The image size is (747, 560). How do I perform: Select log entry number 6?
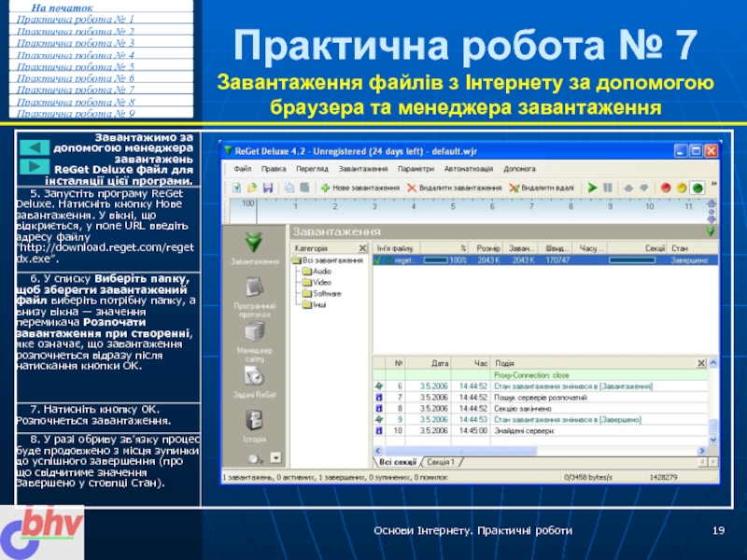pos(541,386)
